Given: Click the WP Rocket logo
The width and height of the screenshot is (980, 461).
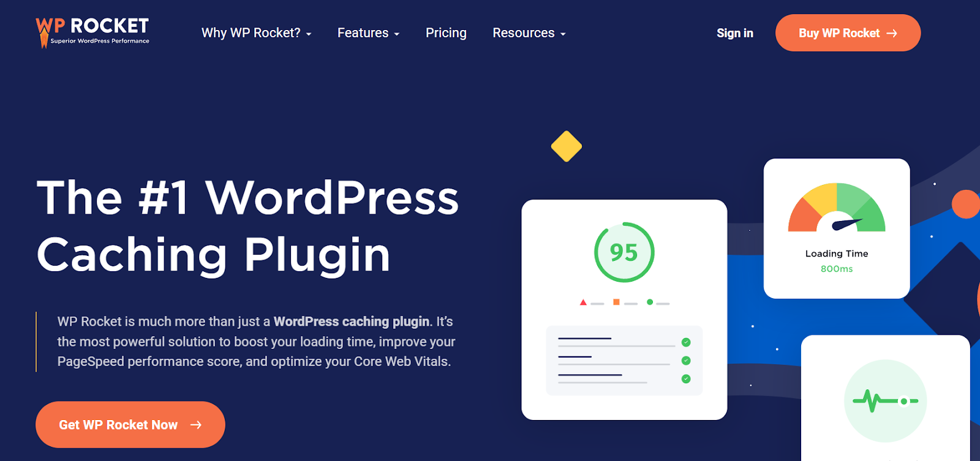Looking at the screenshot, I should (x=92, y=32).
